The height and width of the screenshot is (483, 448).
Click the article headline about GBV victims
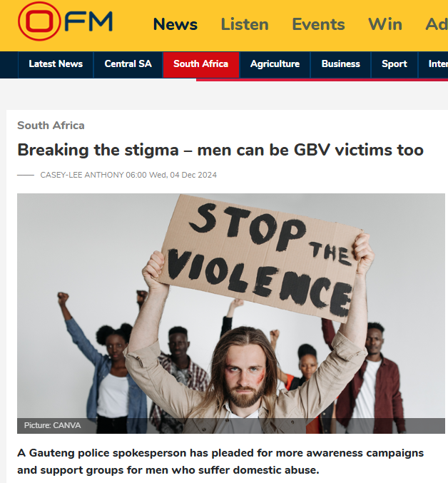tap(220, 150)
